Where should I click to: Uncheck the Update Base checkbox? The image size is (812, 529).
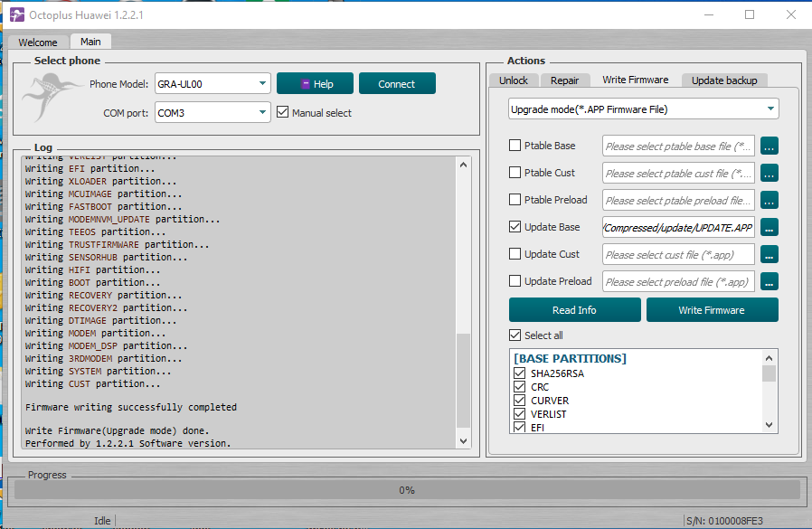(x=515, y=227)
